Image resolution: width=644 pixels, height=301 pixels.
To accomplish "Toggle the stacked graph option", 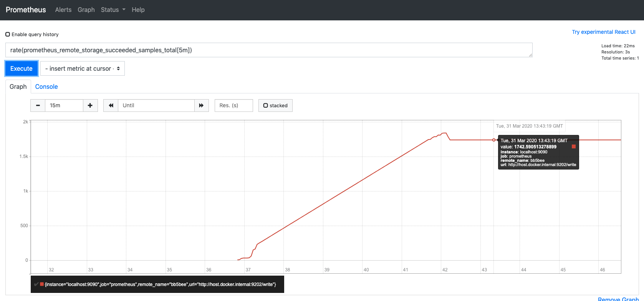I will [275, 105].
